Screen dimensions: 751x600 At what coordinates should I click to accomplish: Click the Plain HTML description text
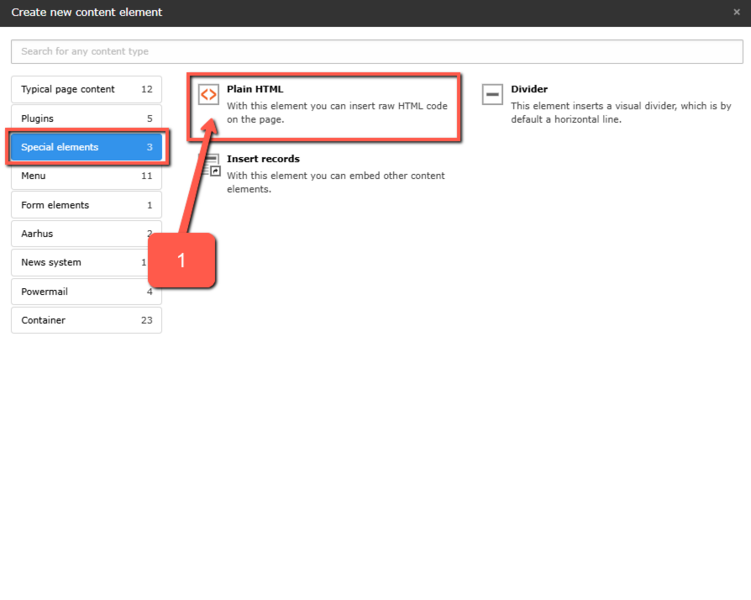point(336,112)
